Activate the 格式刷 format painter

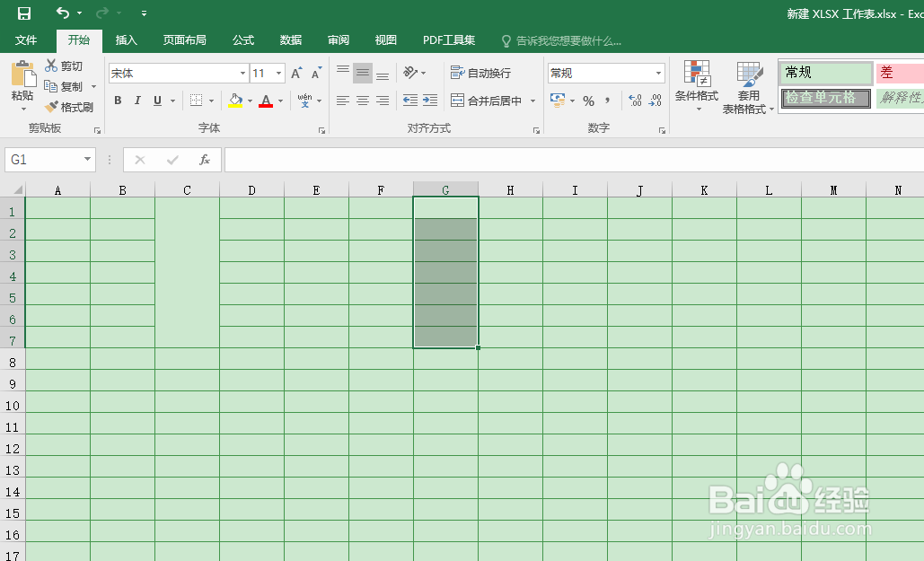68,107
